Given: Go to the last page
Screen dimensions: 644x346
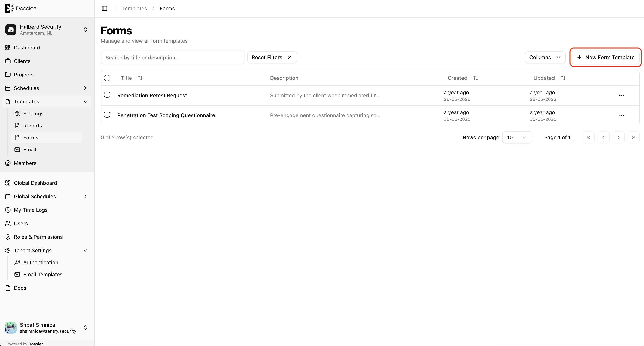Looking at the screenshot, I should 633,137.
